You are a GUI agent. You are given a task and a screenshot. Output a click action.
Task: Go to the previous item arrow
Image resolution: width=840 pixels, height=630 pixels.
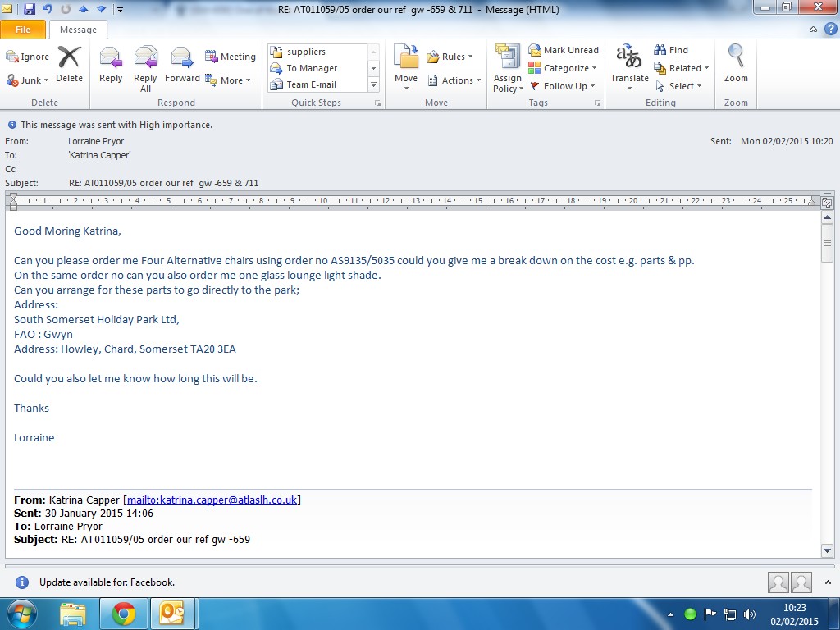(83, 9)
